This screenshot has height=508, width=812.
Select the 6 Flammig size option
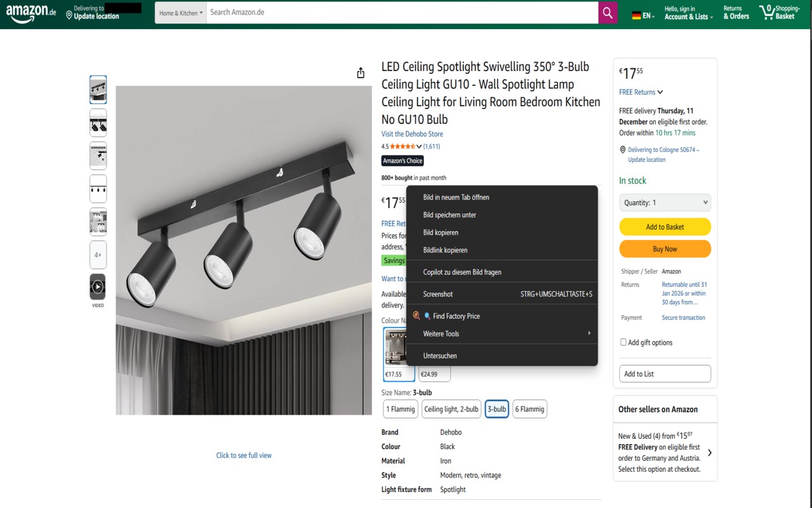[530, 409]
